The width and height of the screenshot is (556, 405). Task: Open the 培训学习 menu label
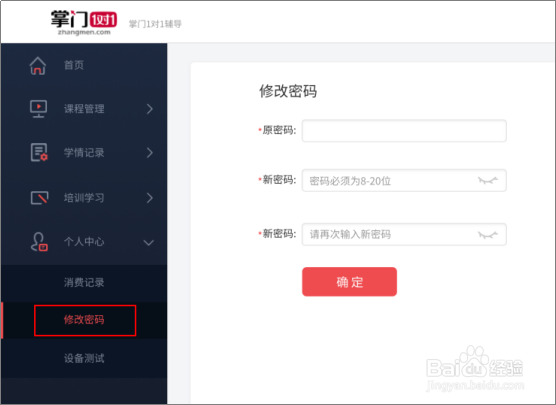[x=84, y=198]
